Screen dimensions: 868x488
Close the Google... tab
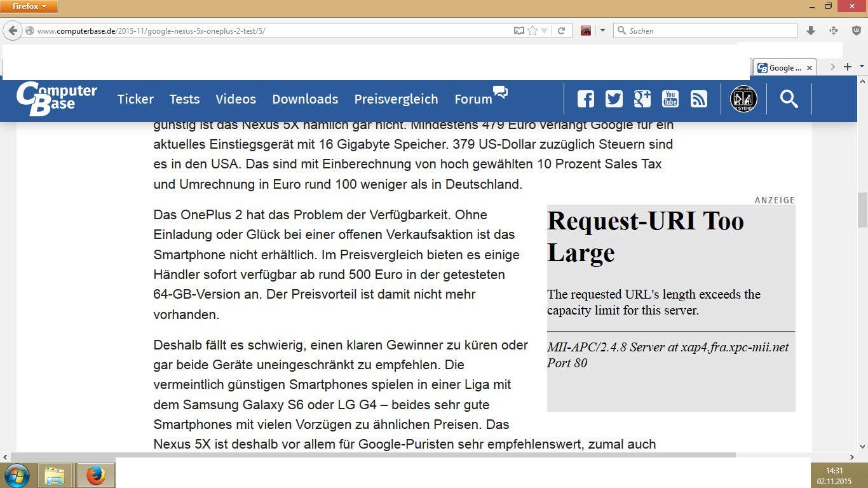tap(809, 67)
